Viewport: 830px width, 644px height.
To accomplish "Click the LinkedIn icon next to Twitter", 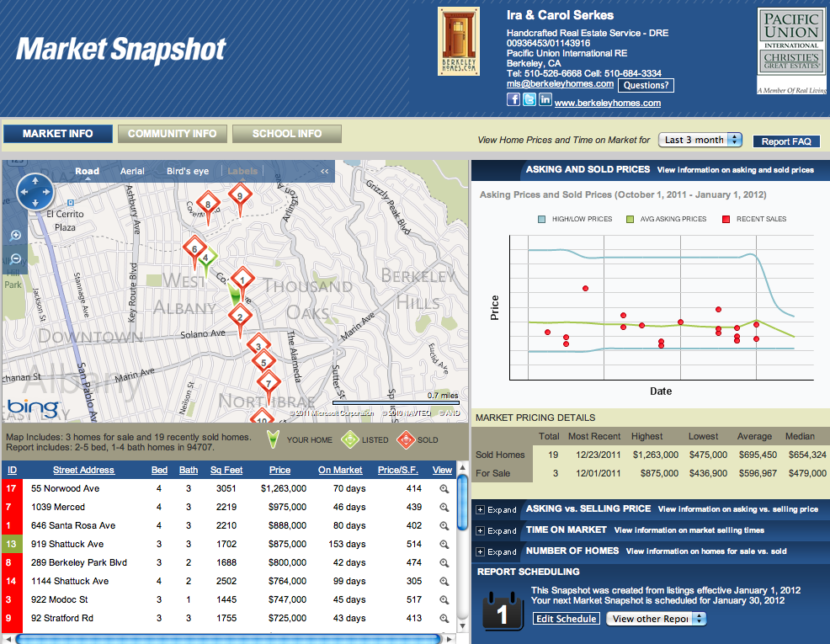I will pos(545,98).
